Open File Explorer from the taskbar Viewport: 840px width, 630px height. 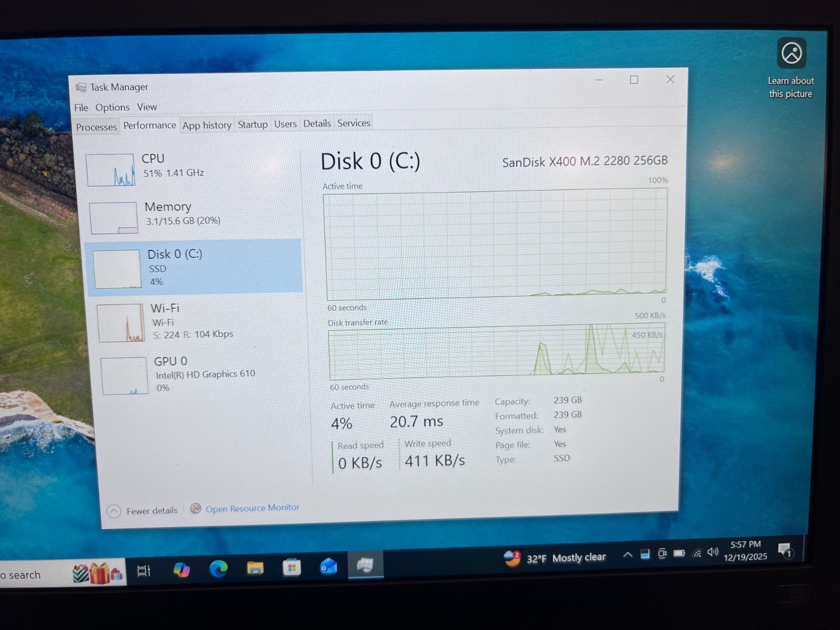click(x=255, y=568)
